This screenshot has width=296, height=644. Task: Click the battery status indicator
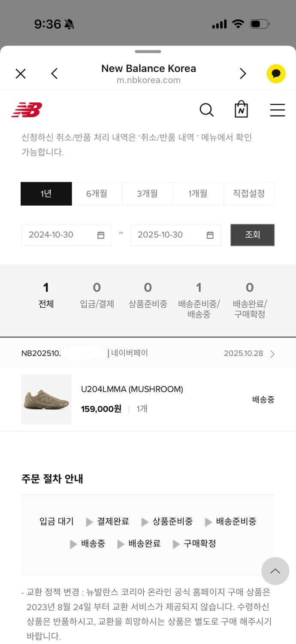[x=259, y=24]
